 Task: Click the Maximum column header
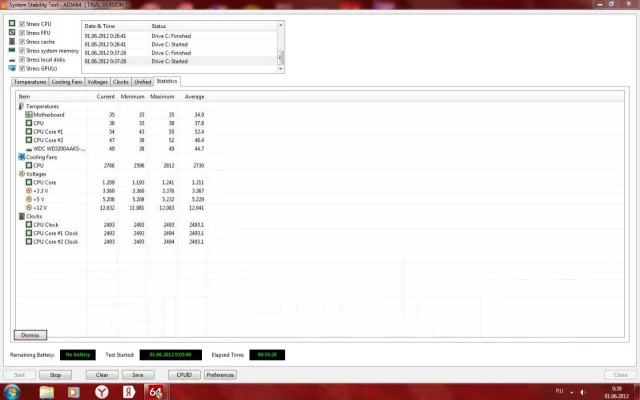point(162,97)
